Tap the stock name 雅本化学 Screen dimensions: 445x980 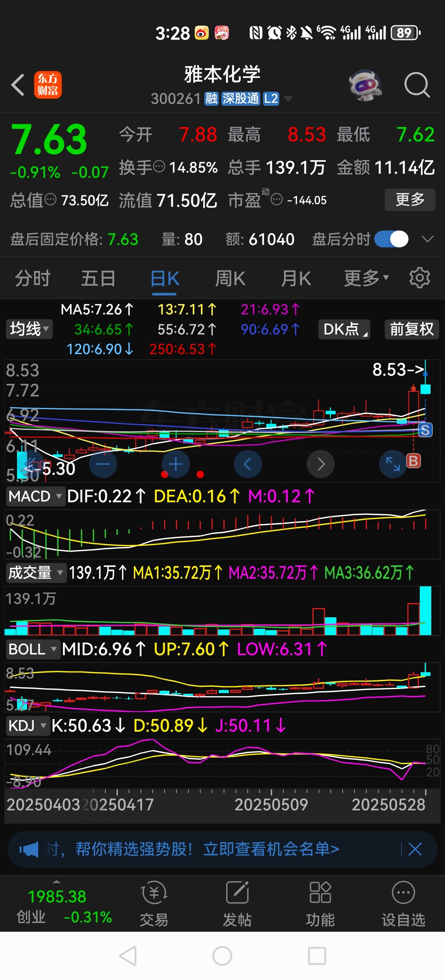(x=222, y=74)
